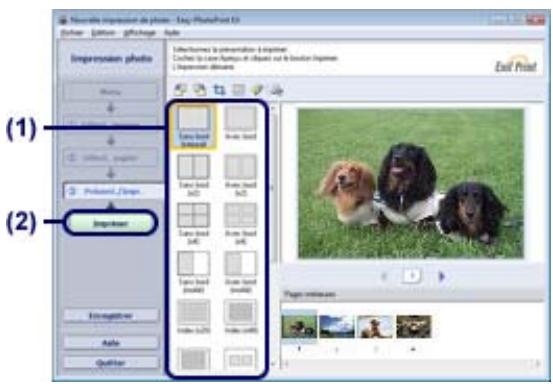
Task: Click the Enregistrer button
Action: coord(111,316)
